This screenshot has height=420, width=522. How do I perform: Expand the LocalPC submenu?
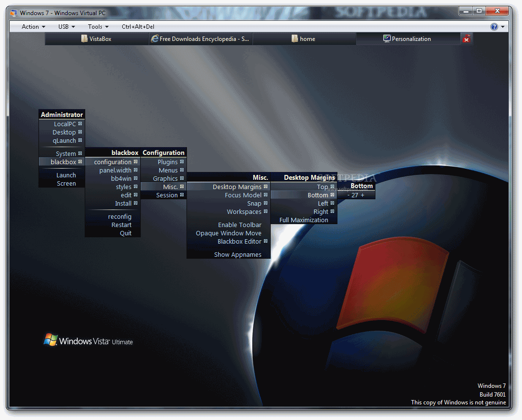click(x=62, y=124)
